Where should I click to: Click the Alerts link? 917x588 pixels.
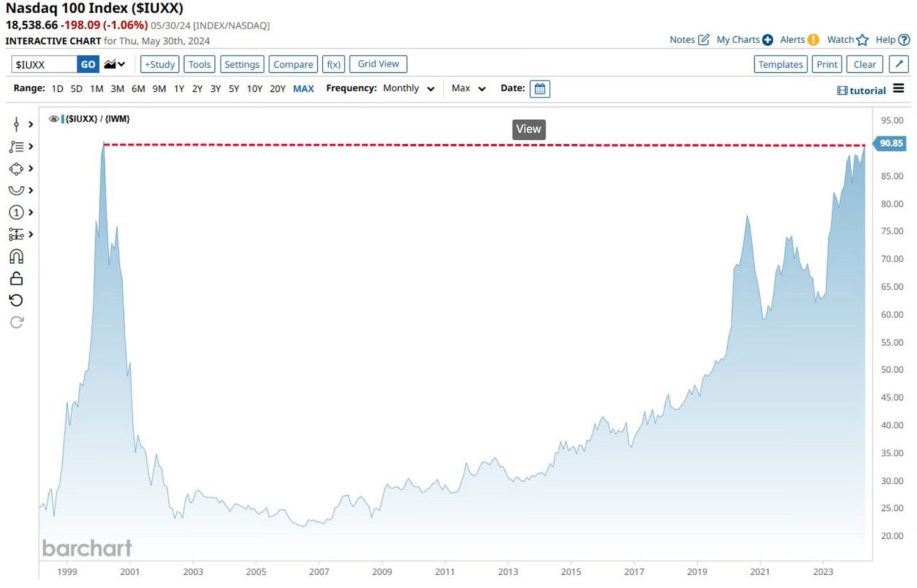coord(792,40)
